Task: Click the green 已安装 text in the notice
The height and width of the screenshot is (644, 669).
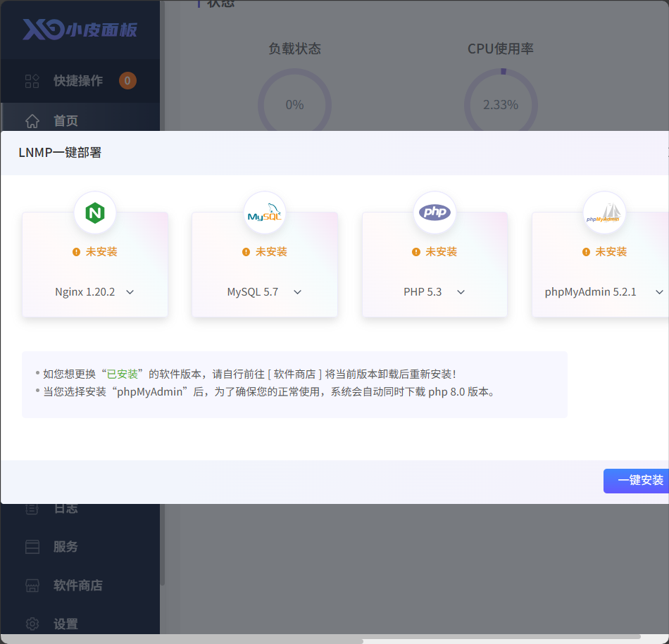Action: tap(122, 374)
